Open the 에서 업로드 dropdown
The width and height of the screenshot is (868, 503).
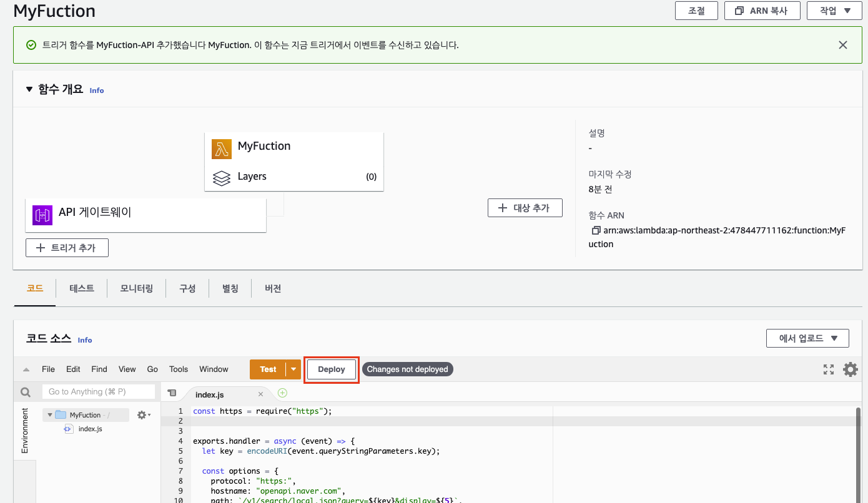(807, 338)
